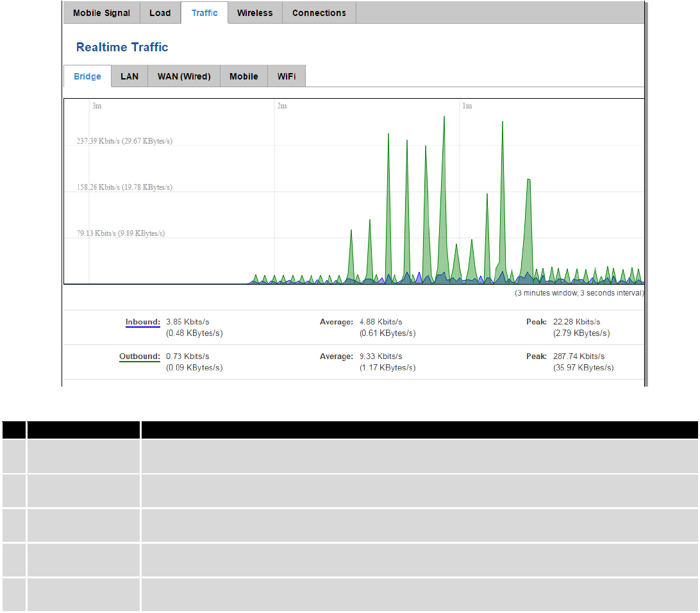Viewport: 700px width, 613px height.
Task: Click the Realtime Traffic heading
Action: click(122, 47)
